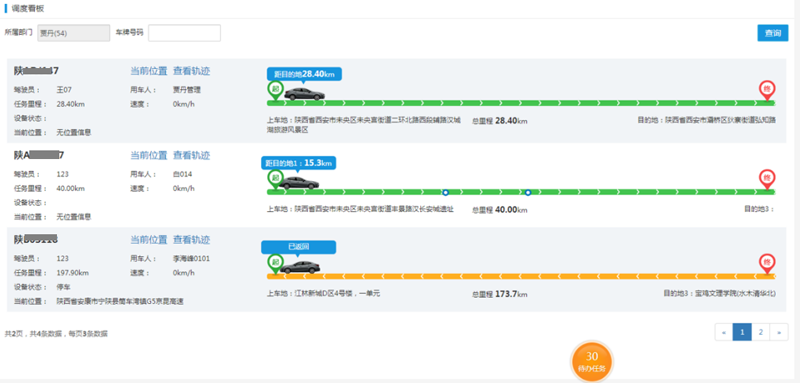Click the car icon on 40.00km route
This screenshot has width=800, height=383.
[300, 183]
